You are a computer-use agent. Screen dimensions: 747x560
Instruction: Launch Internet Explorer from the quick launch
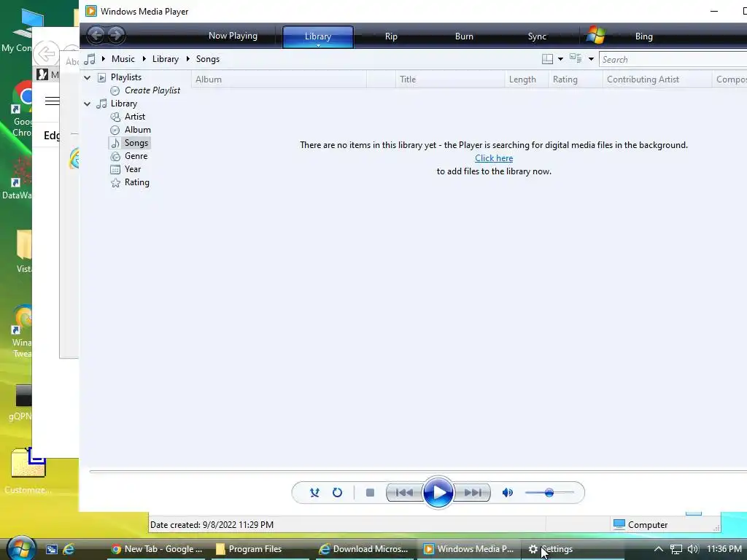pyautogui.click(x=69, y=549)
